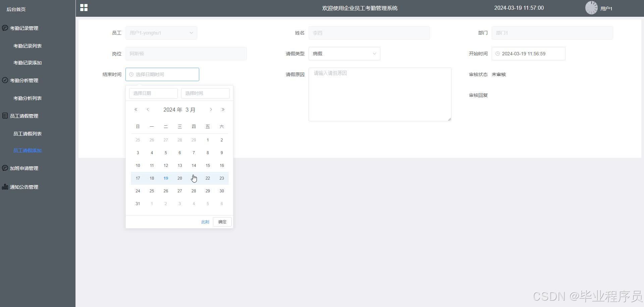Select March 28 in the calendar
The image size is (644, 307).
point(194,191)
